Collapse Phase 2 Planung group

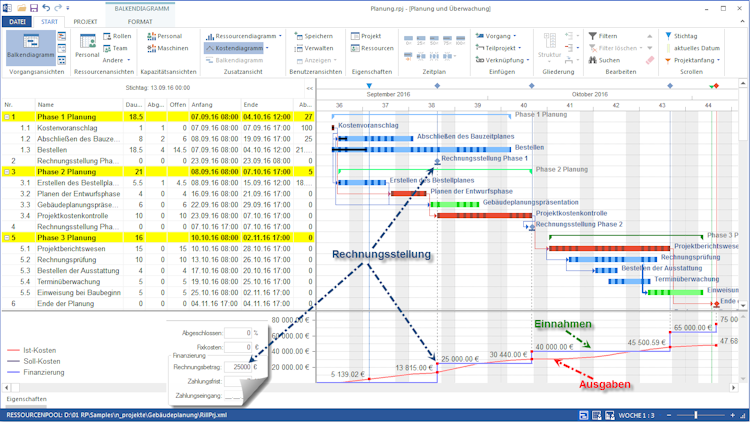click(x=7, y=172)
